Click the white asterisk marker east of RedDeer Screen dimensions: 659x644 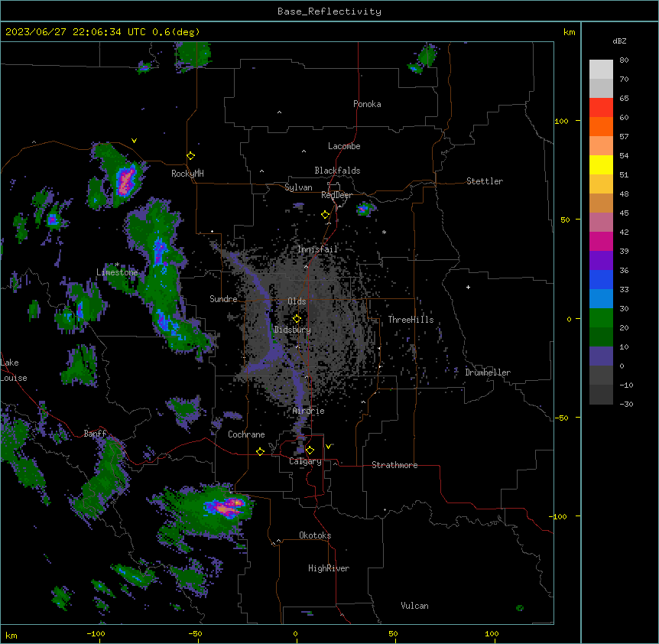384,232
